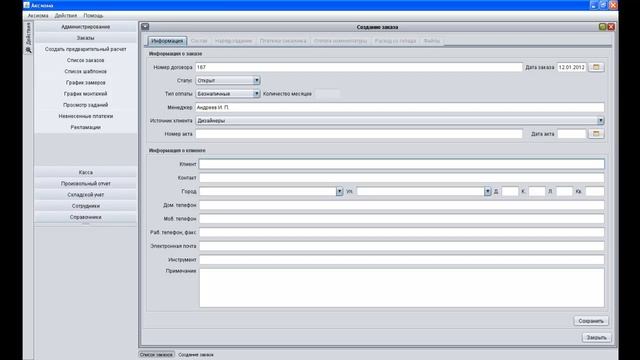Click the Клиент field

pos(402,164)
